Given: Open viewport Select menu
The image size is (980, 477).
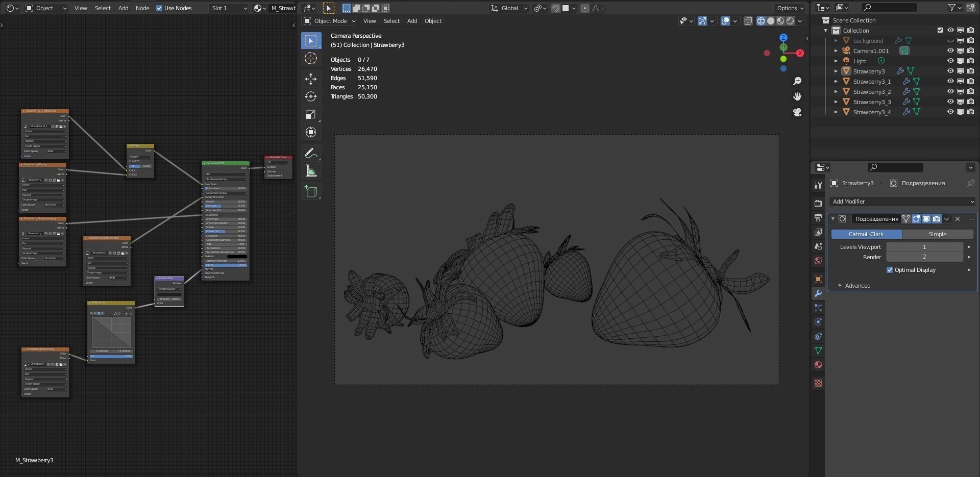Looking at the screenshot, I should (x=391, y=21).
